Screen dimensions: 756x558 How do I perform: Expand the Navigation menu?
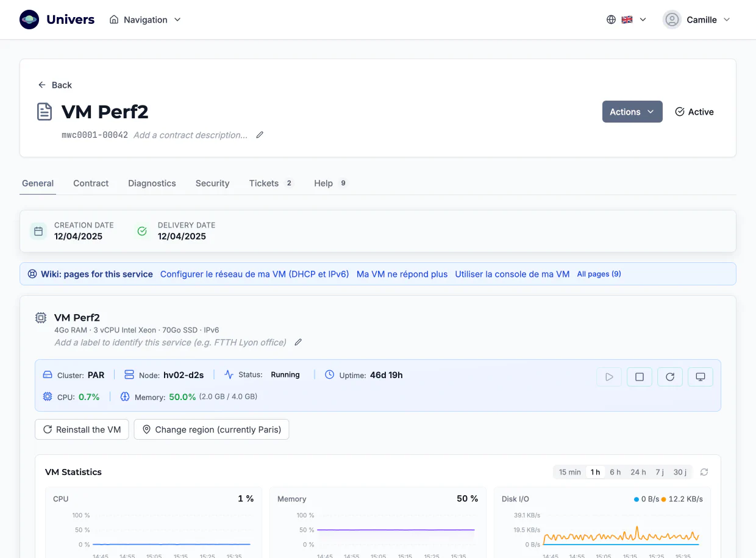(145, 20)
